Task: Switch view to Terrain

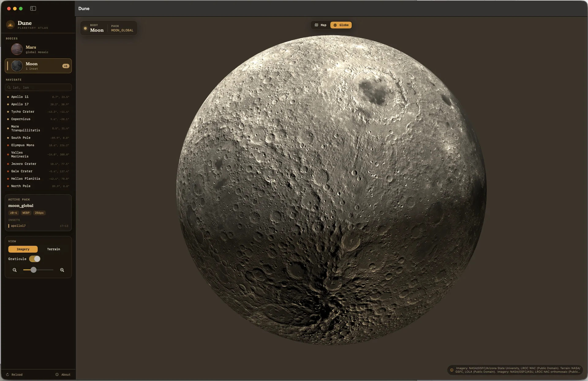Action: [54, 249]
